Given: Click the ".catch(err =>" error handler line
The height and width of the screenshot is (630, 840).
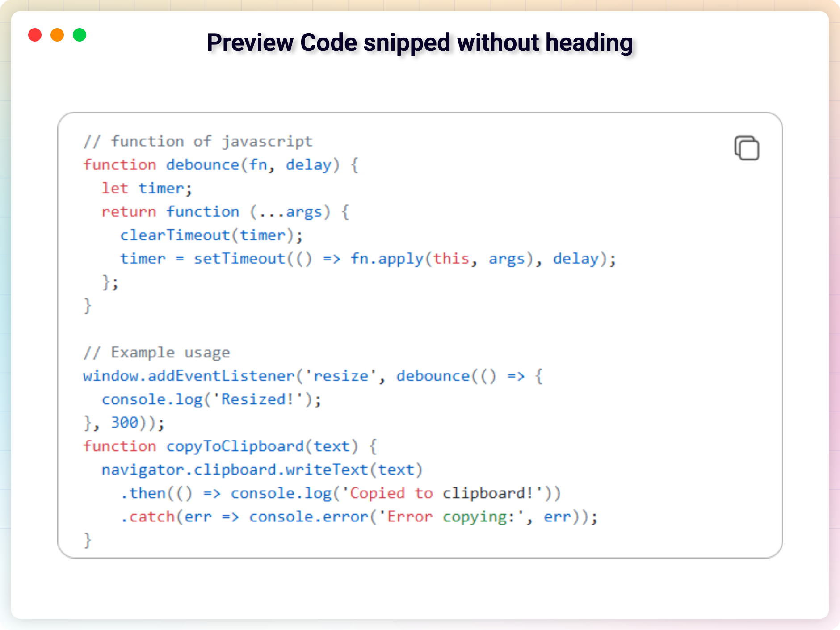Looking at the screenshot, I should tap(180, 517).
